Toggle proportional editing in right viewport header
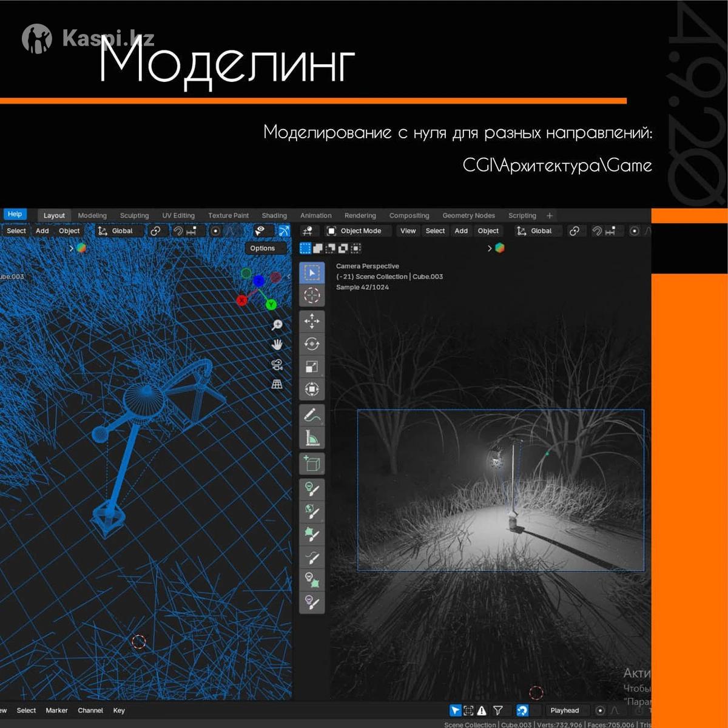The width and height of the screenshot is (728, 728). [635, 231]
